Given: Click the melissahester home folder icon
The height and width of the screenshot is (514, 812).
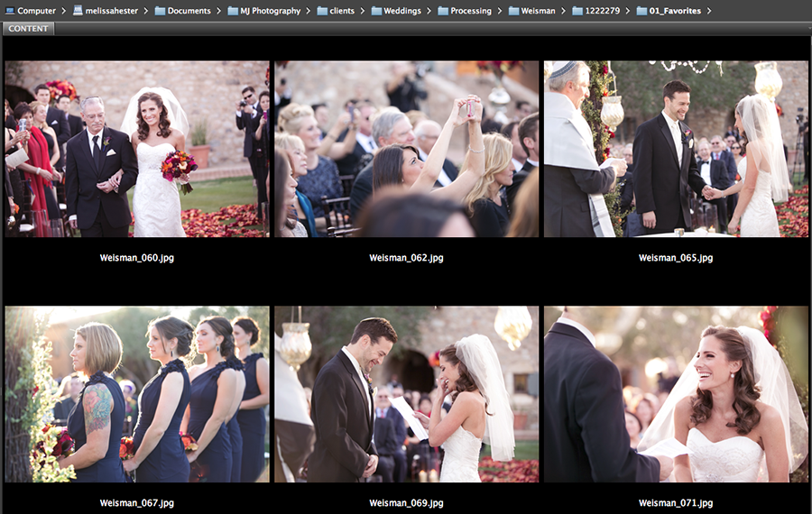Looking at the screenshot, I should 79,11.
